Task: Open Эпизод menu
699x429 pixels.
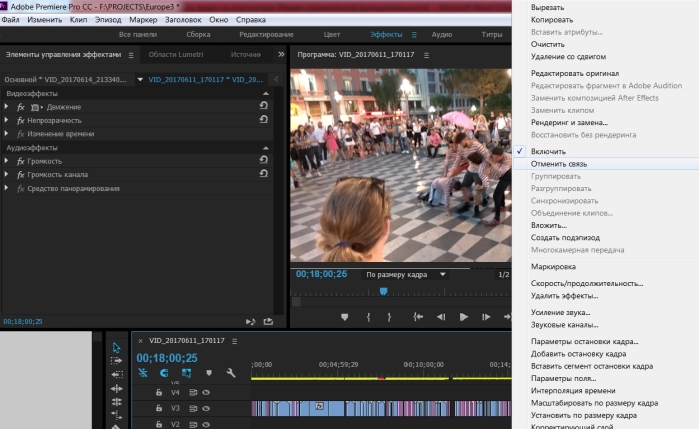Action: tap(108, 20)
